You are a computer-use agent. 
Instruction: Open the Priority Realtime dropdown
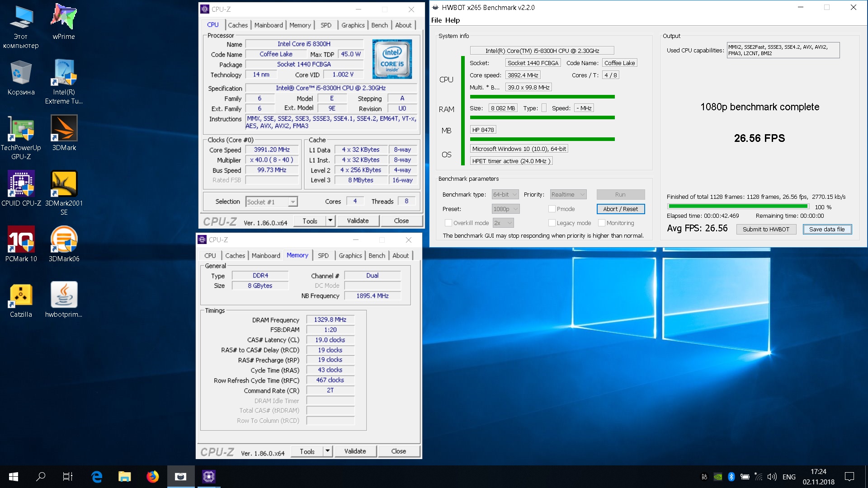point(568,194)
